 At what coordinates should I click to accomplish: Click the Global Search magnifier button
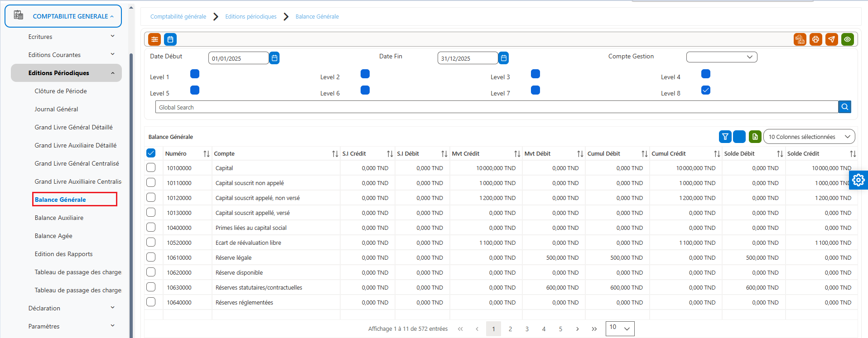844,107
